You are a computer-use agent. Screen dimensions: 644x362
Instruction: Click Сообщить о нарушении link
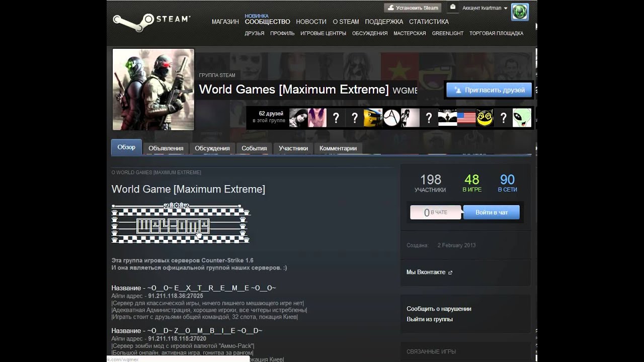coord(439,309)
